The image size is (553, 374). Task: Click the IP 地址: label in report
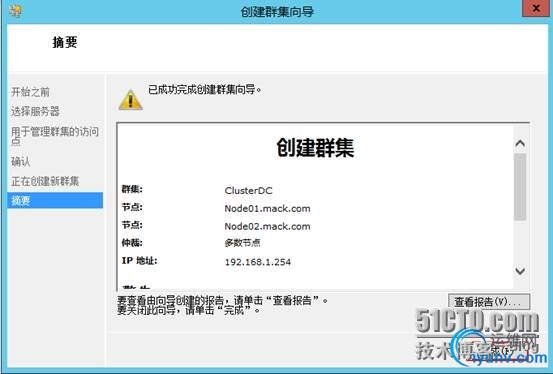(139, 261)
